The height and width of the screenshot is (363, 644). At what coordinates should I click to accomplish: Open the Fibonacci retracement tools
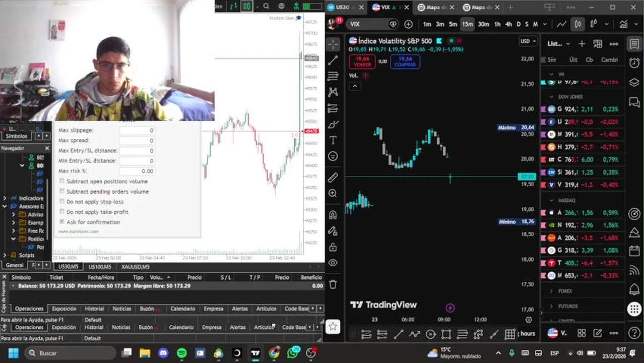pos(333,76)
